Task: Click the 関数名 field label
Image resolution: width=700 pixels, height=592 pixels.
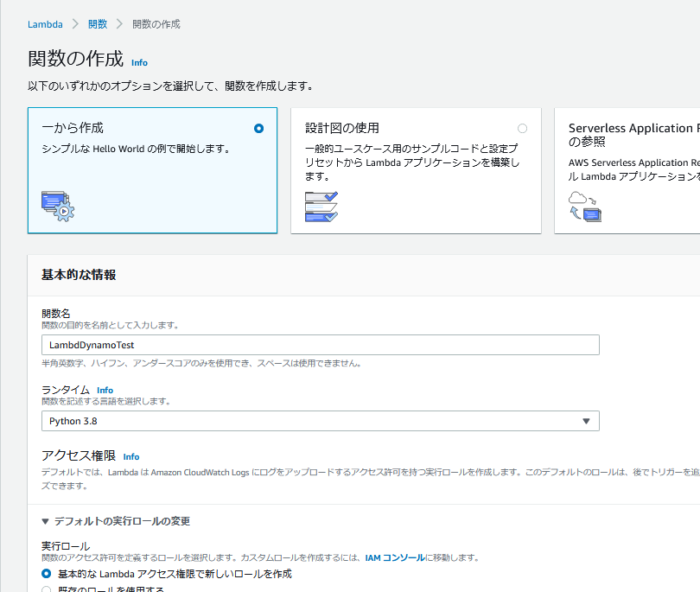Action: click(56, 314)
